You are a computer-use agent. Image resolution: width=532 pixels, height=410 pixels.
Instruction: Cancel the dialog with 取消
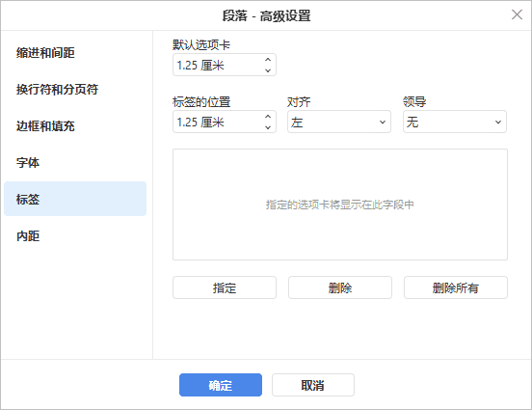tap(313, 385)
